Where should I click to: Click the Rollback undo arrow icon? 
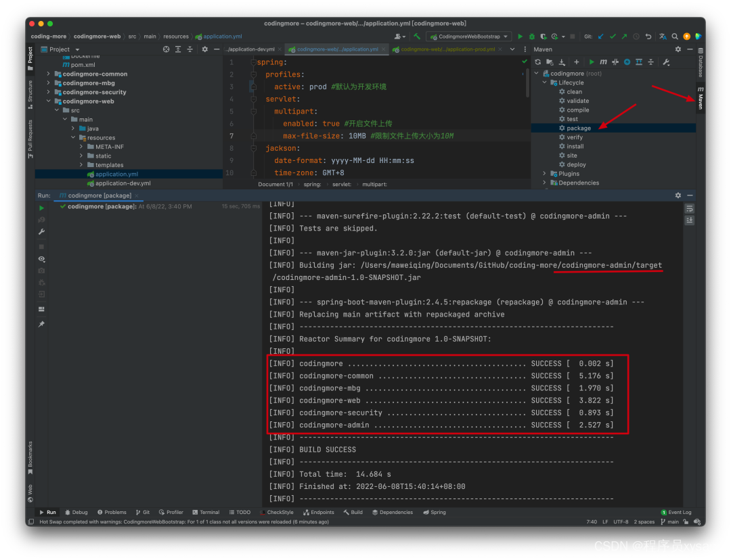point(648,37)
